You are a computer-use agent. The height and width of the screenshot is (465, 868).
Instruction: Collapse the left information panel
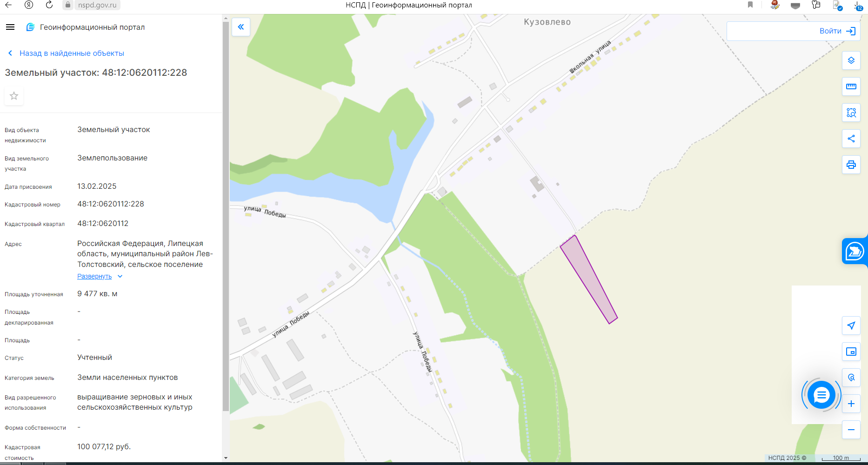pyautogui.click(x=241, y=27)
